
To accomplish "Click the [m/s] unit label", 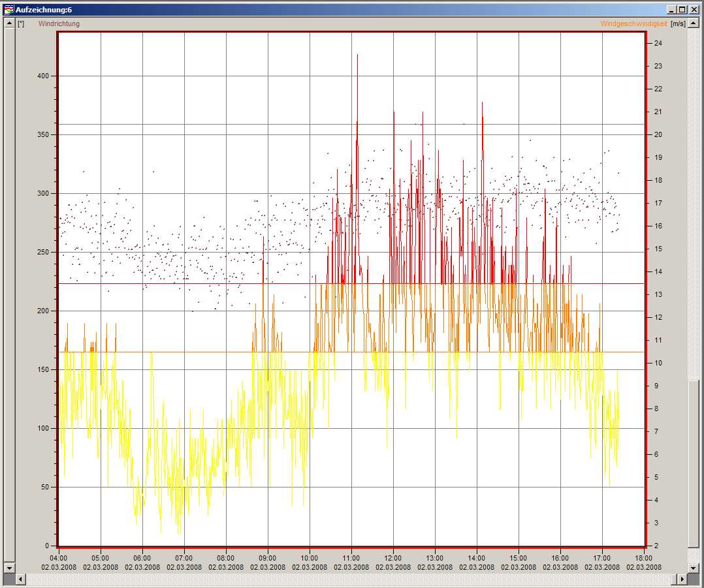I will point(678,23).
